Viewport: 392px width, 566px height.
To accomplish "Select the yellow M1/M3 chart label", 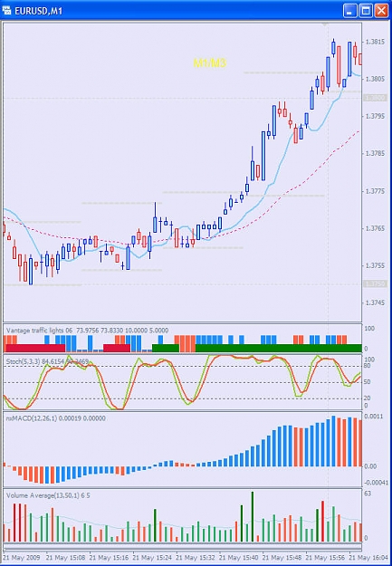I will [210, 63].
